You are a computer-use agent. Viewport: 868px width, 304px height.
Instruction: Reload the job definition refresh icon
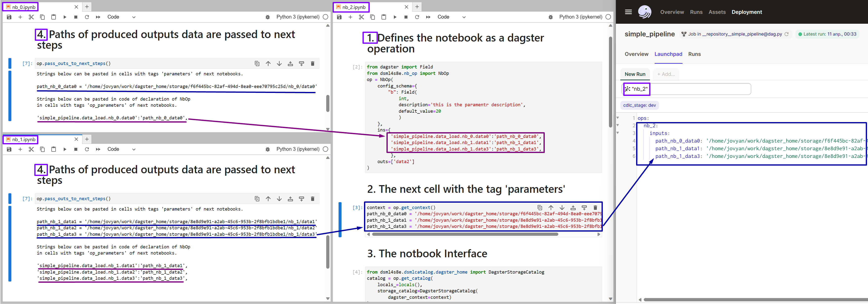pos(787,34)
